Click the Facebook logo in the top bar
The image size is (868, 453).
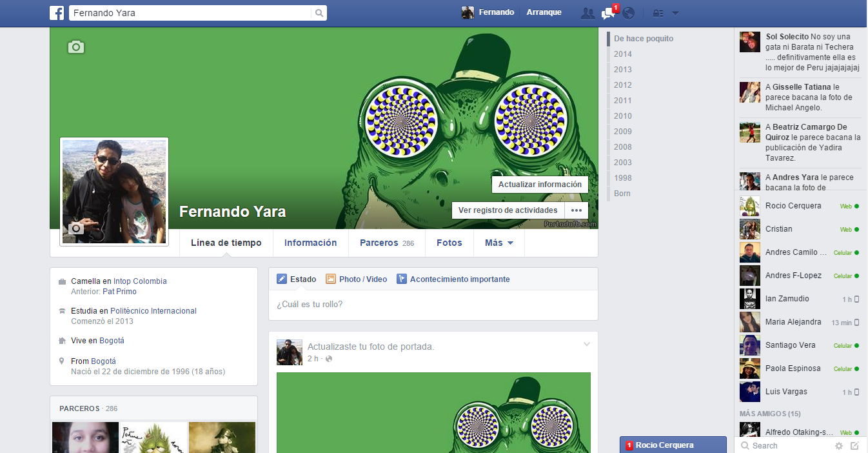click(x=57, y=13)
